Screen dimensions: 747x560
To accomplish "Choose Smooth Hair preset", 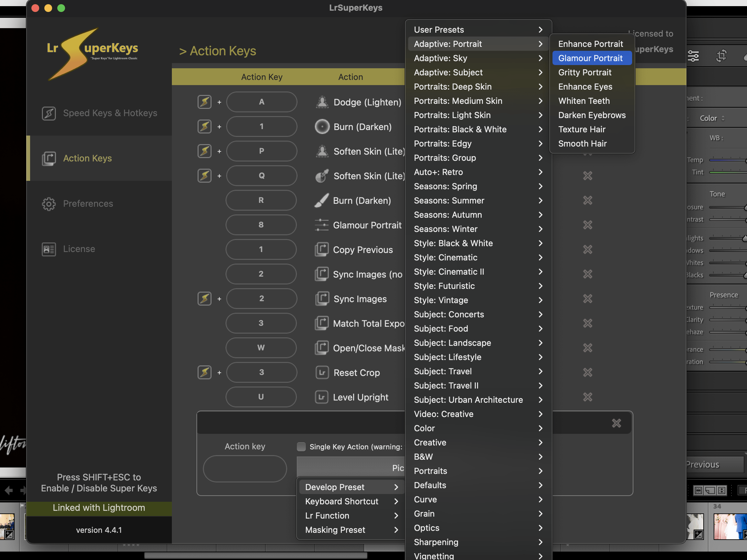I will (x=592, y=143).
